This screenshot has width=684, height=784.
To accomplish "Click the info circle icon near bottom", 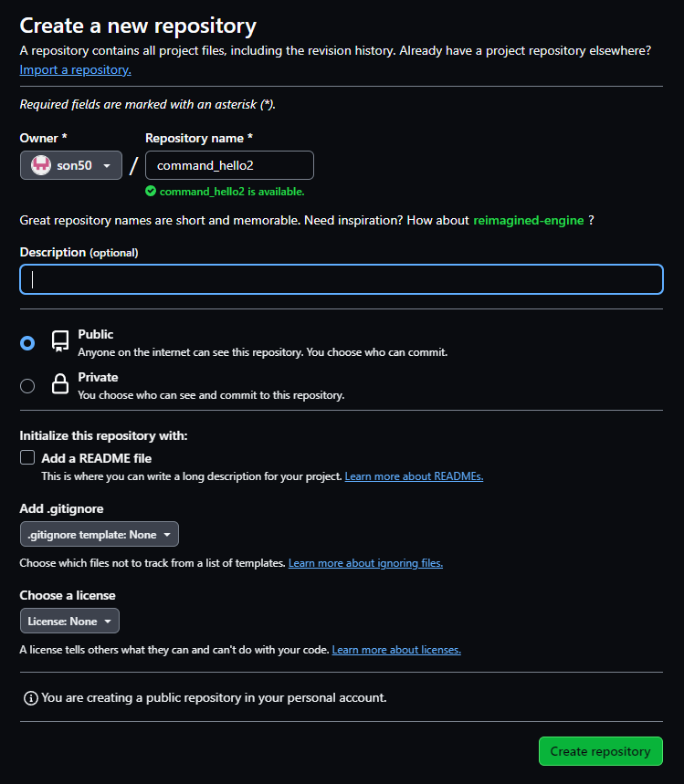I will pos(31,698).
